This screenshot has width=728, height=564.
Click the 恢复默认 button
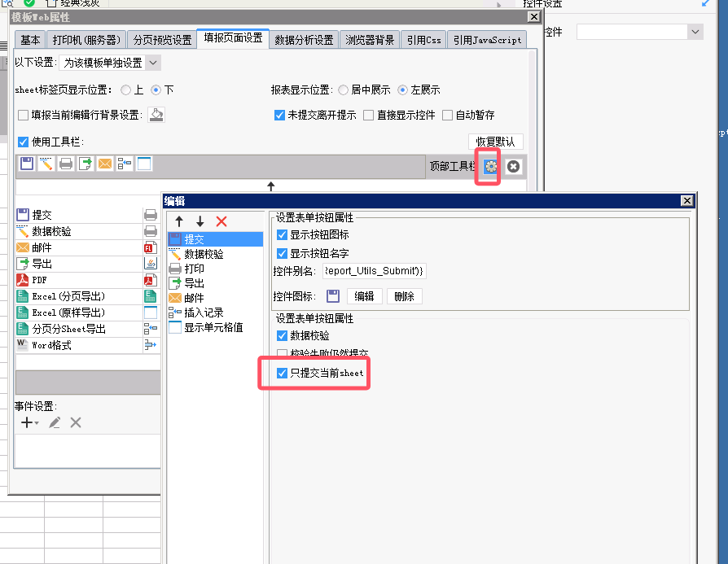coord(495,142)
